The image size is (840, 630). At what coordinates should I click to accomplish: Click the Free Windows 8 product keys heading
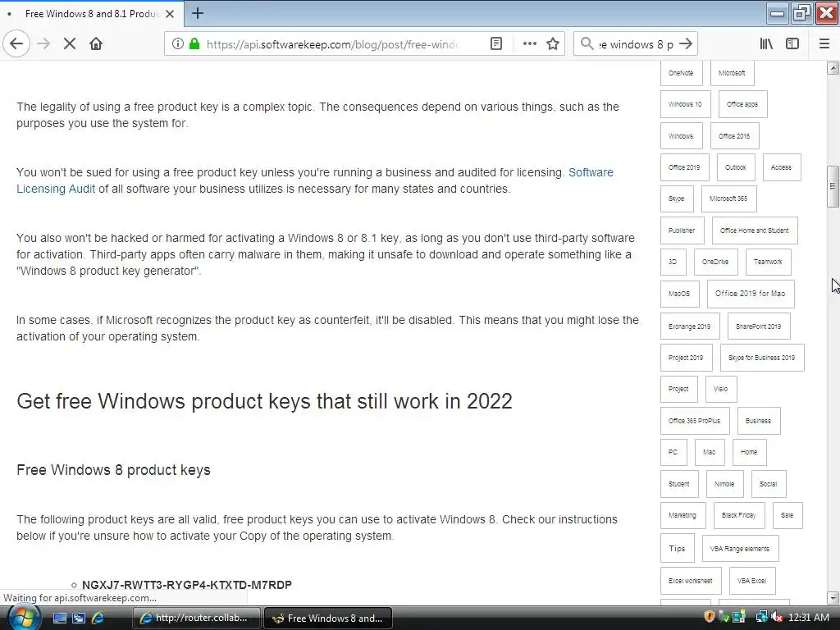(x=113, y=470)
